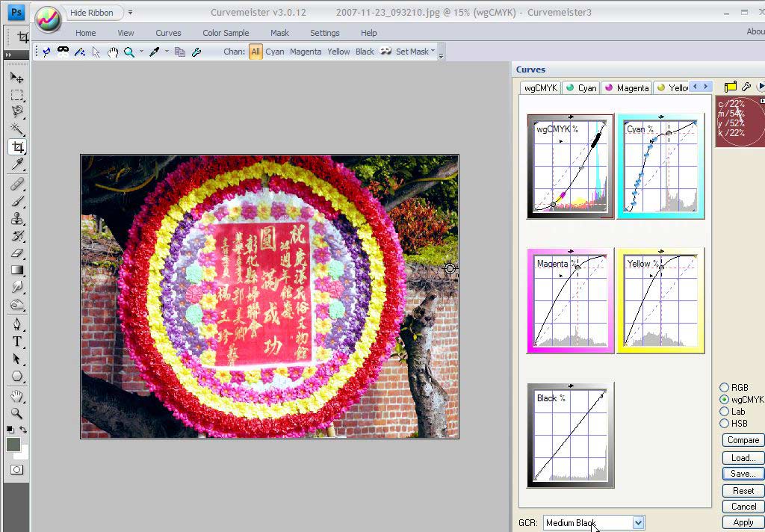Activate the Hand tool in ribbon toolbar
Viewport: 765px width, 532px height.
(x=113, y=52)
